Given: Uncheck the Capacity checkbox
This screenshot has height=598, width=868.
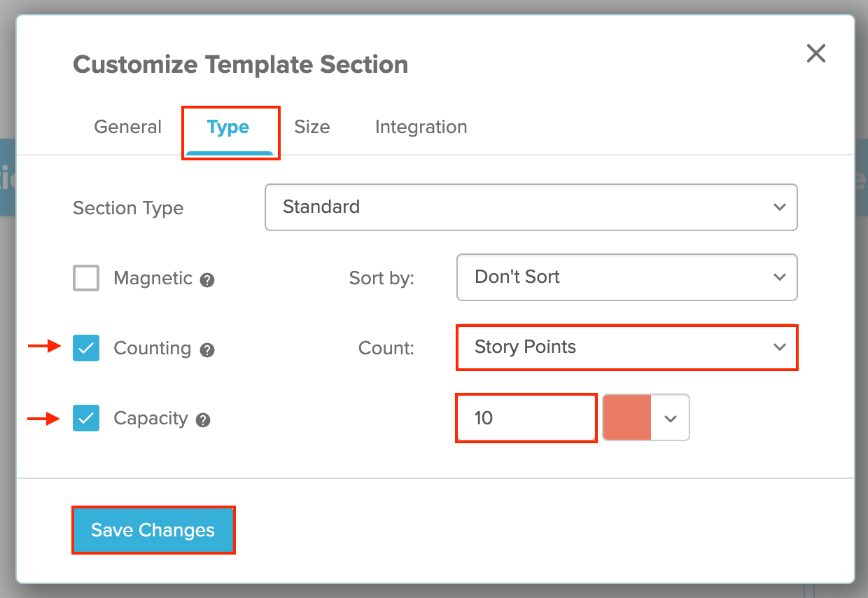Looking at the screenshot, I should pos(86,418).
